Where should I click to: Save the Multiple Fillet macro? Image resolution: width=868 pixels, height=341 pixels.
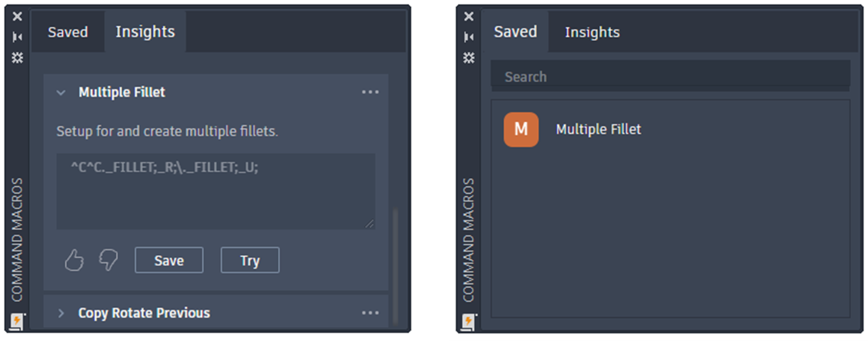(169, 260)
